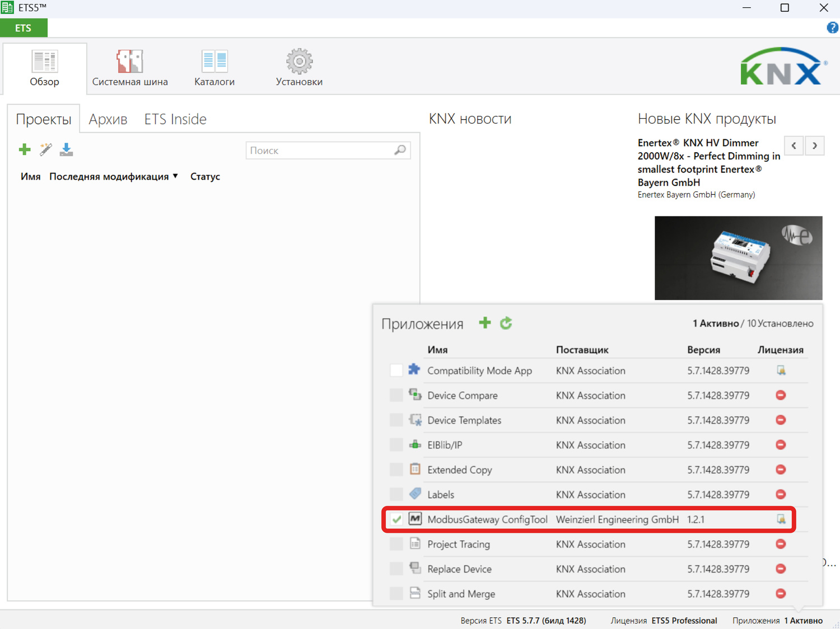Image resolution: width=840 pixels, height=629 pixels.
Task: Toggle the Labels app checkbox
Action: (x=396, y=494)
